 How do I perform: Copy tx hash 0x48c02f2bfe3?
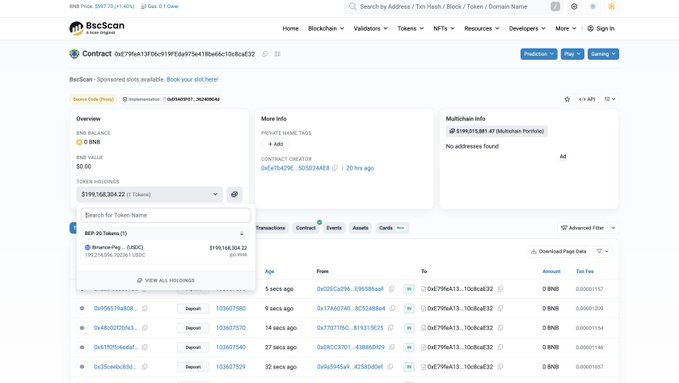[145, 328]
